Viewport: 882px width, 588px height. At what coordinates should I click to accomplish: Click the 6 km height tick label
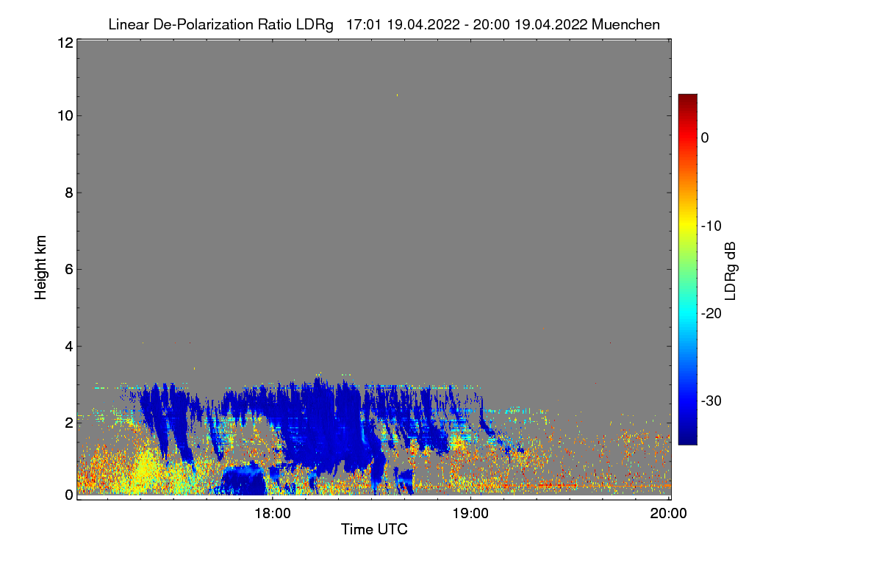68,269
